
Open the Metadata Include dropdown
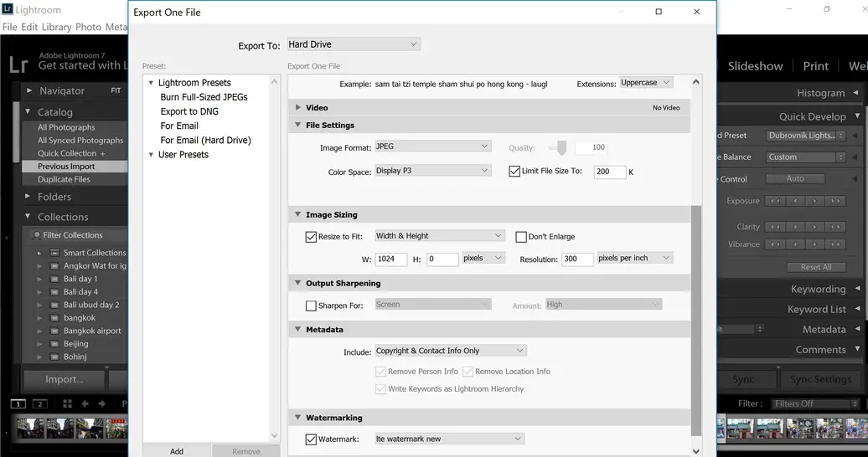(451, 351)
